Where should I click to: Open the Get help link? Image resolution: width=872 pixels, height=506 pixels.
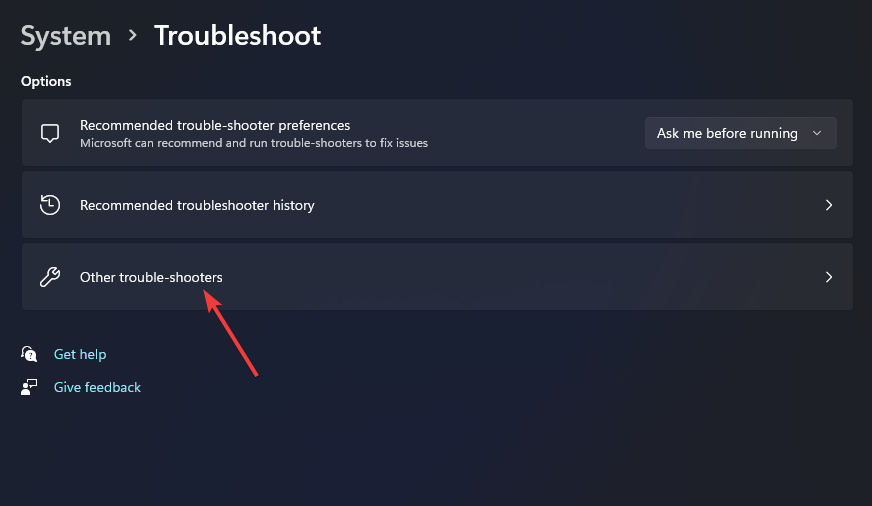point(80,354)
